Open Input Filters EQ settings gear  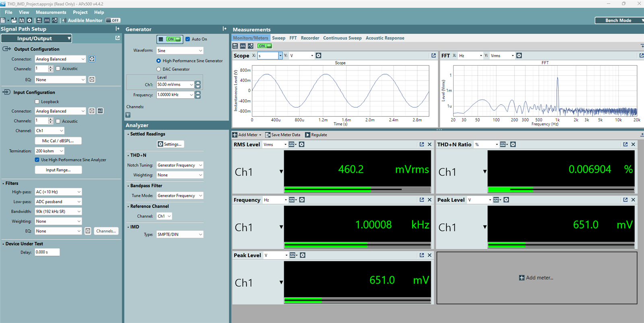tap(88, 231)
